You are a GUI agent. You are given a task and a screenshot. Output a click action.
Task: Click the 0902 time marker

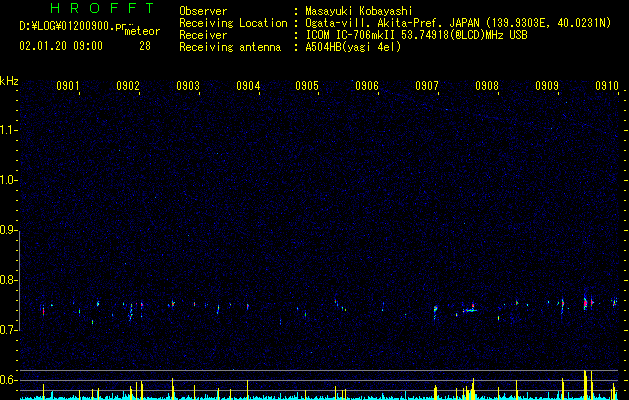point(128,86)
